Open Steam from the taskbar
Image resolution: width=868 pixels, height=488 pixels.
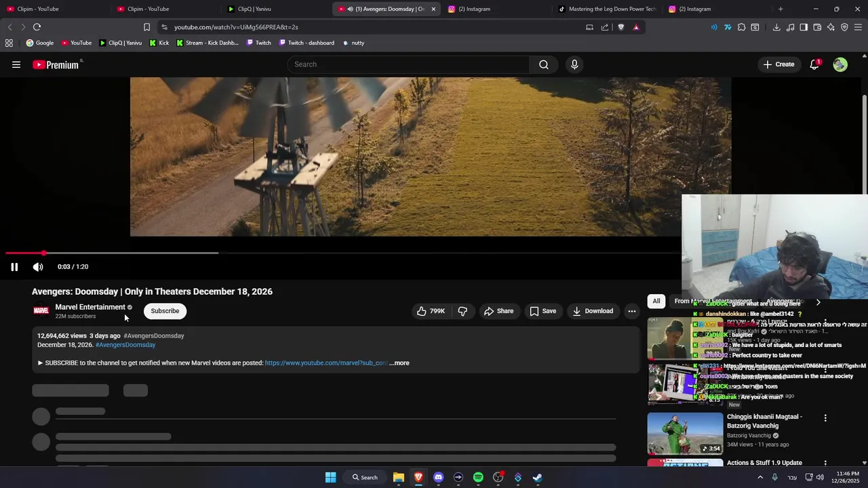pos(538,477)
